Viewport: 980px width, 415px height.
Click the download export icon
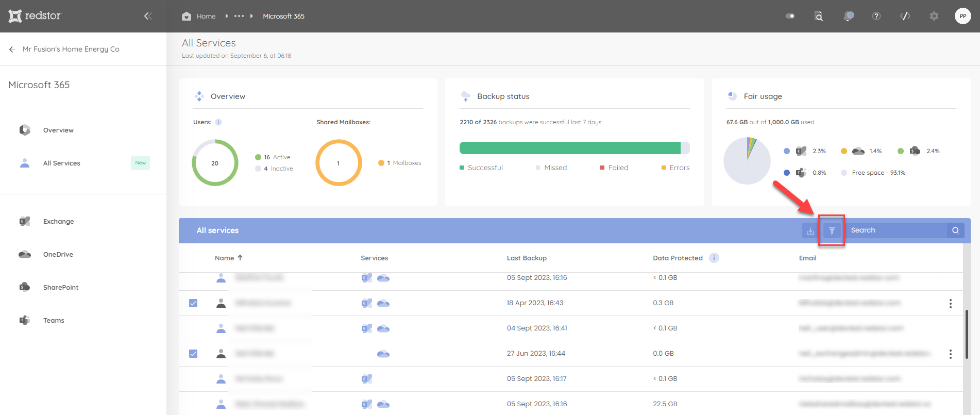click(x=810, y=230)
